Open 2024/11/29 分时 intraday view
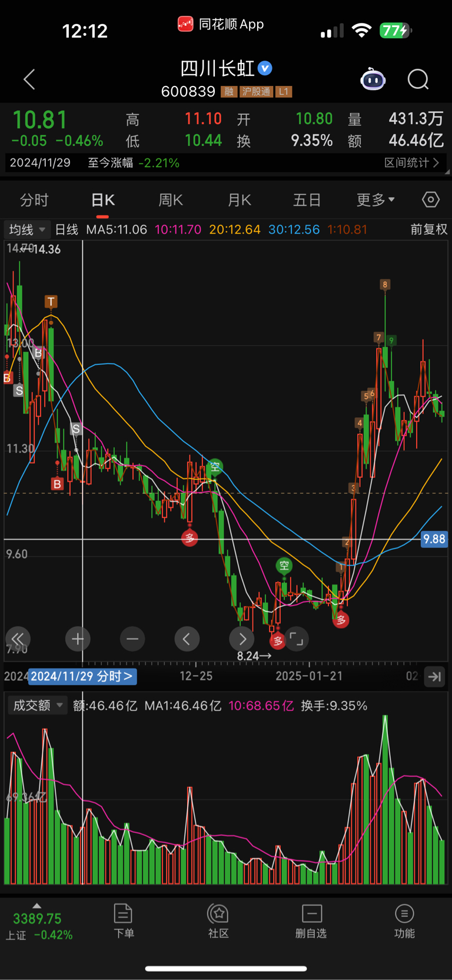This screenshot has height=980, width=452. [82, 676]
